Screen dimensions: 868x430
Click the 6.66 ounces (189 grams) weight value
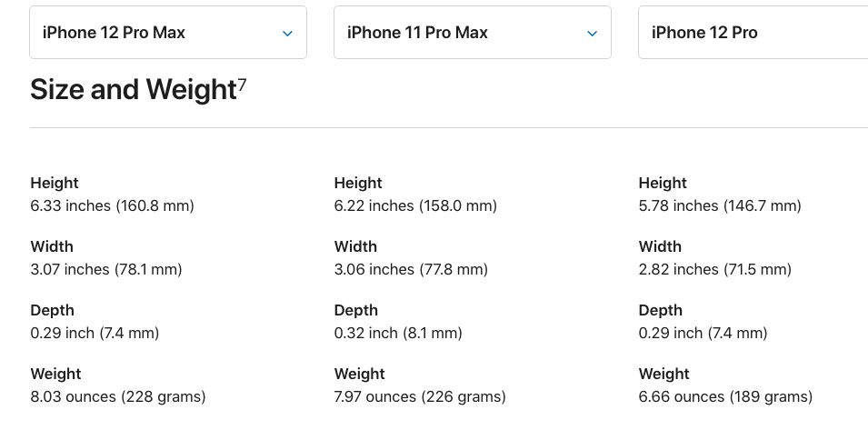tap(725, 396)
